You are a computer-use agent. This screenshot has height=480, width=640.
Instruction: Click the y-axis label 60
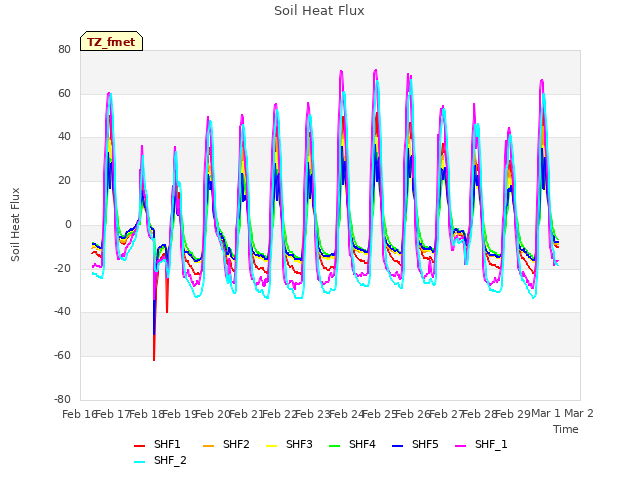coord(64,93)
